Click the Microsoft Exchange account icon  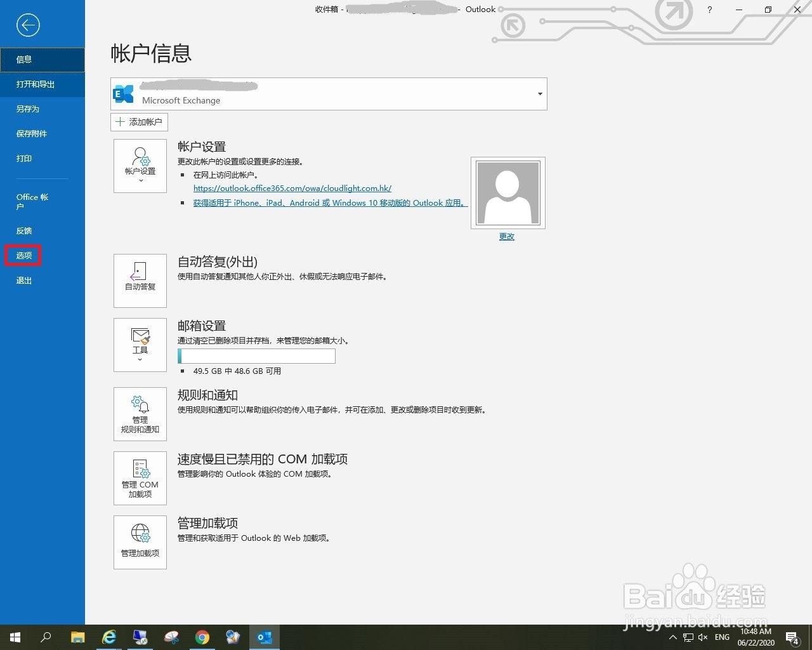(x=124, y=94)
